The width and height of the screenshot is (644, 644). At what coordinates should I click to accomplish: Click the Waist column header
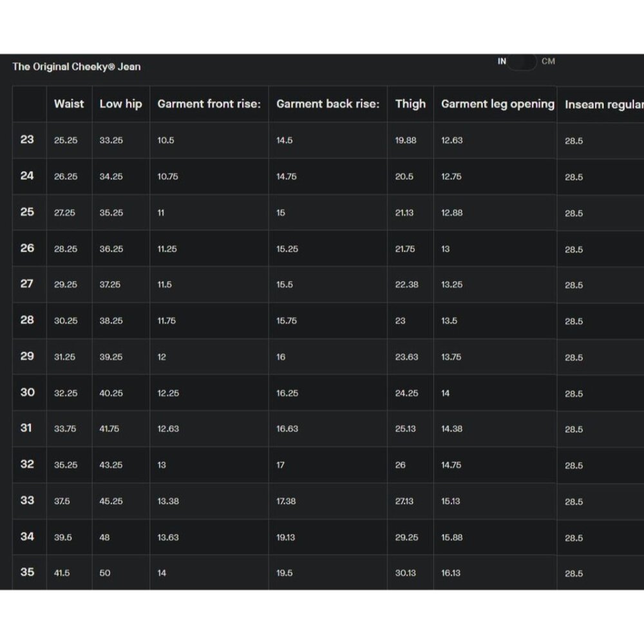[x=69, y=104]
